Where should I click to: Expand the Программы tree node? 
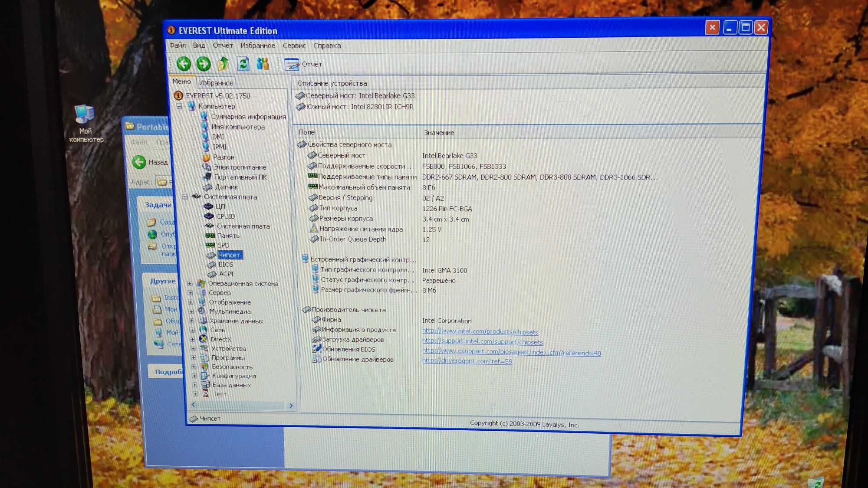tap(193, 358)
